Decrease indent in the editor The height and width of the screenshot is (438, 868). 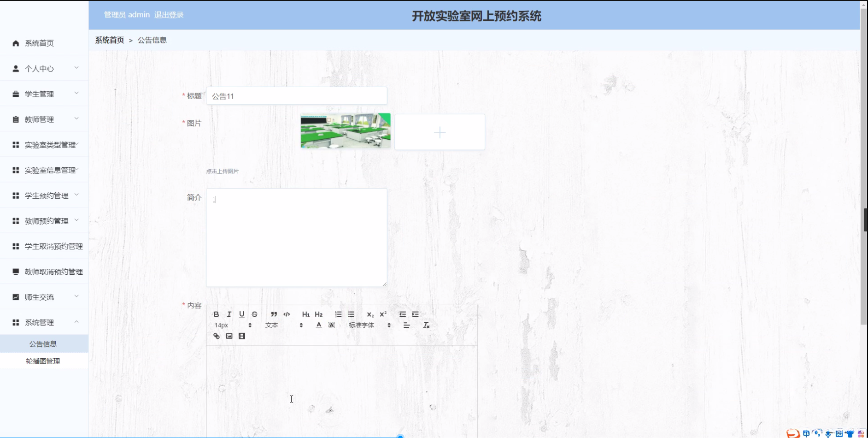(x=402, y=314)
